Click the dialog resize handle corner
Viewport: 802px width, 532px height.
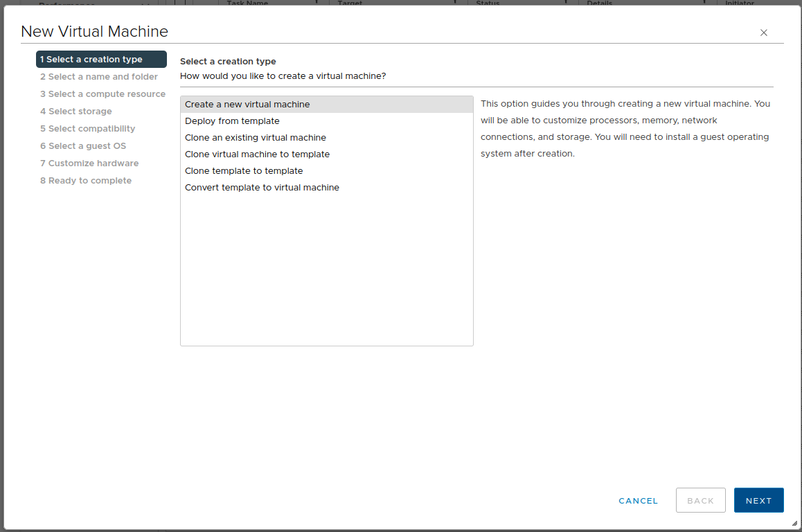tap(794, 524)
